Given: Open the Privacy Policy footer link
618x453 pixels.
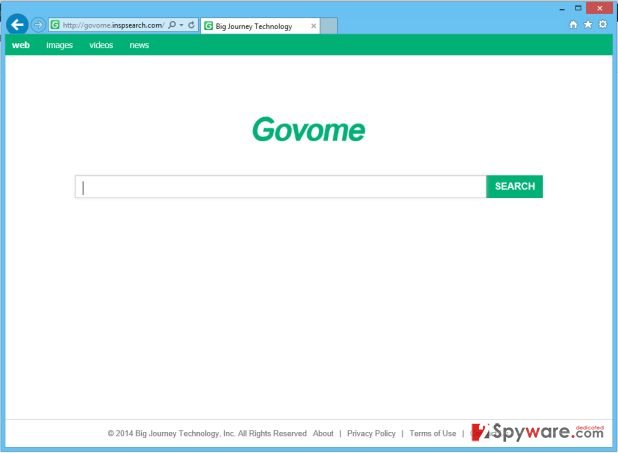Looking at the screenshot, I should [x=371, y=433].
